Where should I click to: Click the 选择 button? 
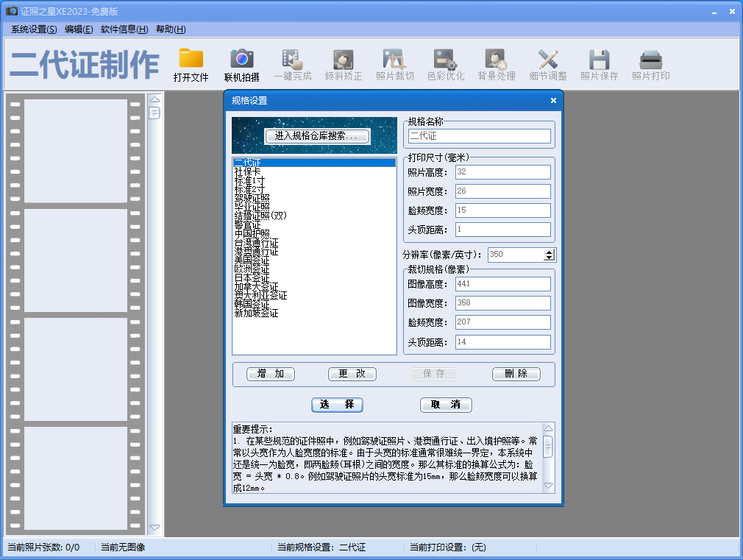[337, 405]
